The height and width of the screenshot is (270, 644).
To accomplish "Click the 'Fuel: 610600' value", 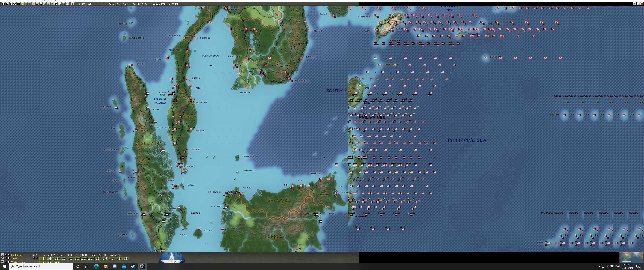I will coord(81,255).
